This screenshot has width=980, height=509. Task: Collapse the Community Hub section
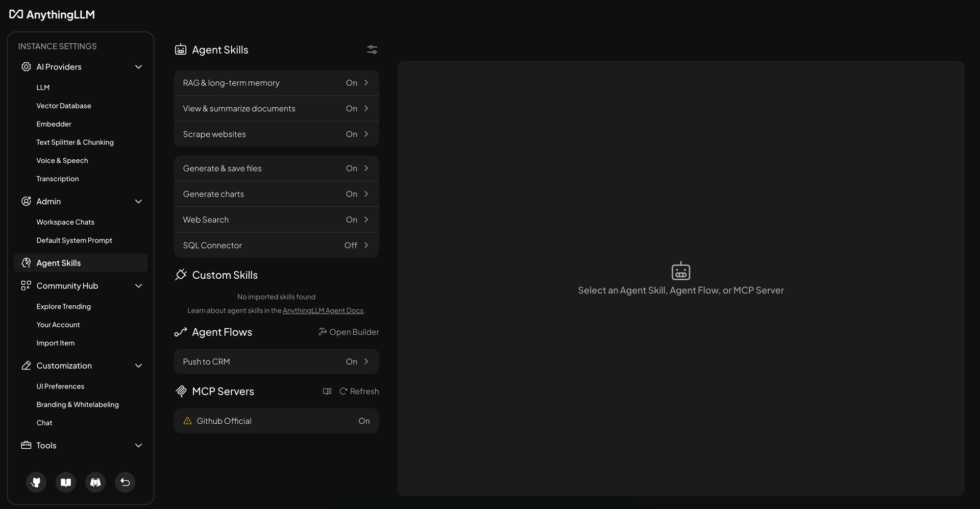(138, 286)
